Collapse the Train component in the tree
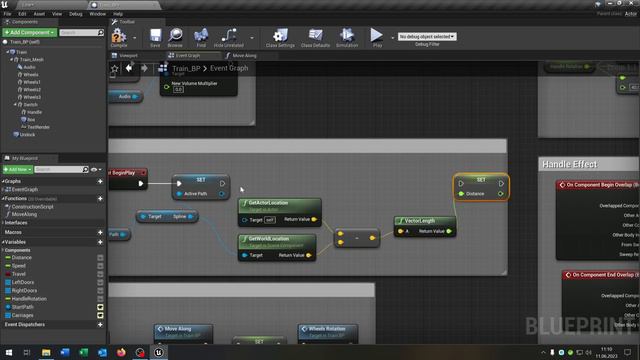Image resolution: width=640 pixels, height=360 pixels. 8,52
